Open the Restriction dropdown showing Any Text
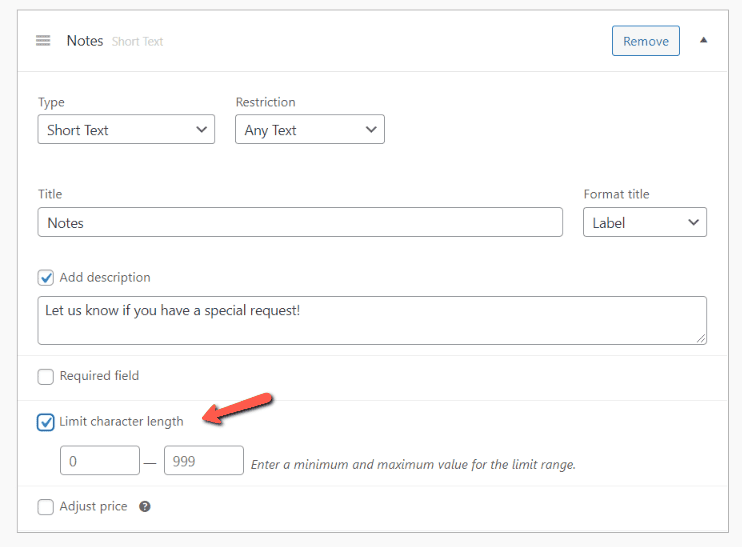Viewport: 742px width, 547px height. tap(309, 130)
